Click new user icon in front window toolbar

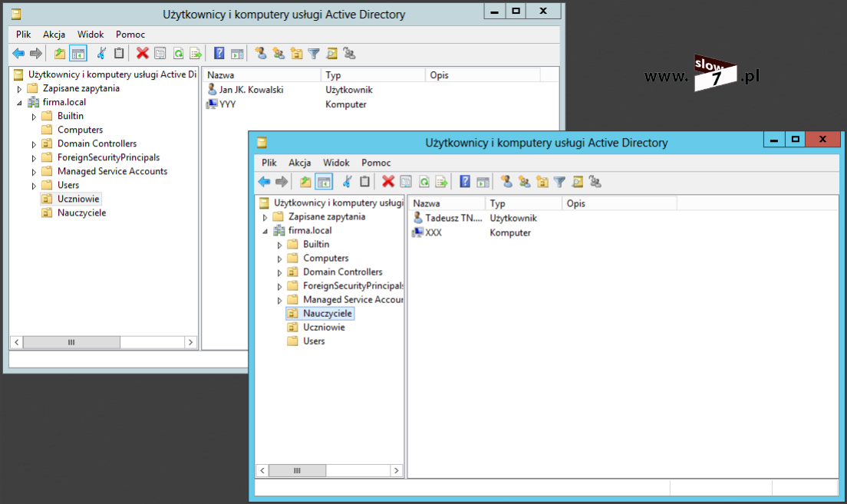point(506,182)
